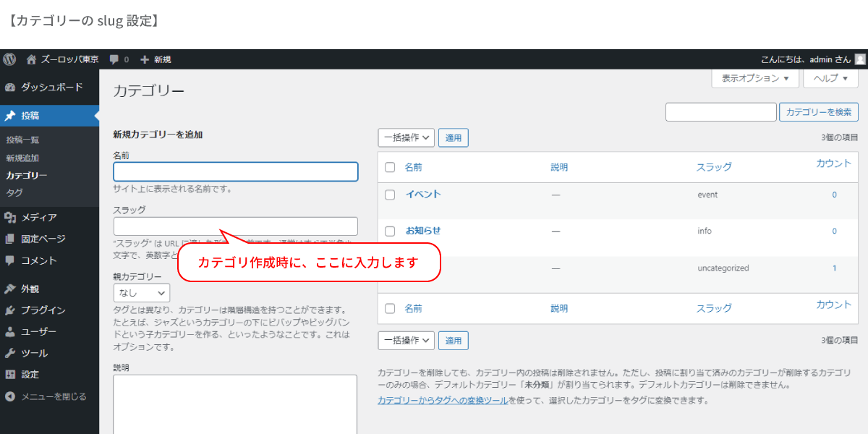
Task: Toggle the select-all checkbox in the table header
Action: click(390, 166)
